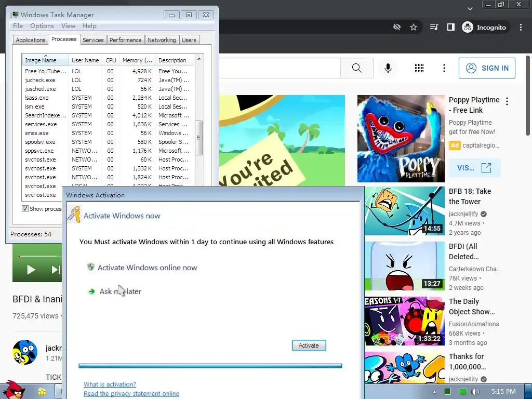Click the blocked third-party cookies eye icon
The height and width of the screenshot is (399, 532).
(396, 27)
